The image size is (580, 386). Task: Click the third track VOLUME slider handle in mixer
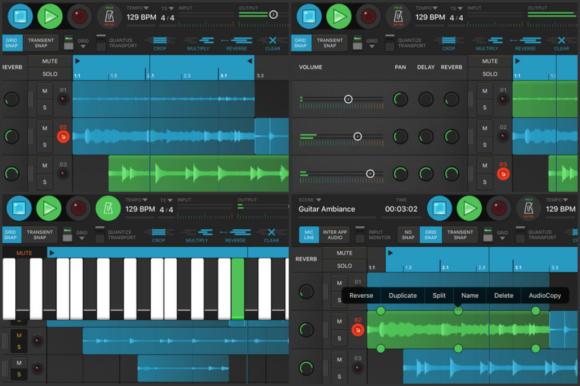[x=370, y=173]
